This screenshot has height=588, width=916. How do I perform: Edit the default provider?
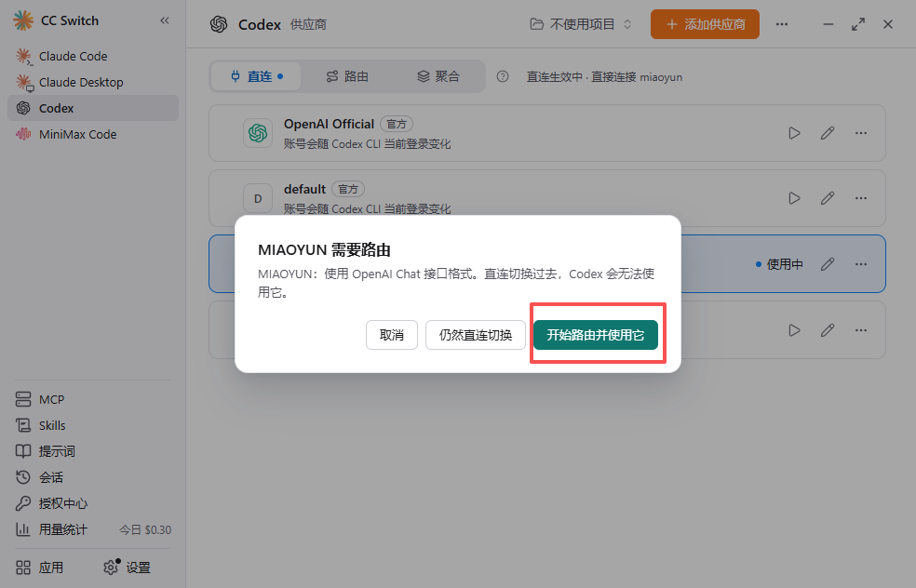tap(828, 198)
